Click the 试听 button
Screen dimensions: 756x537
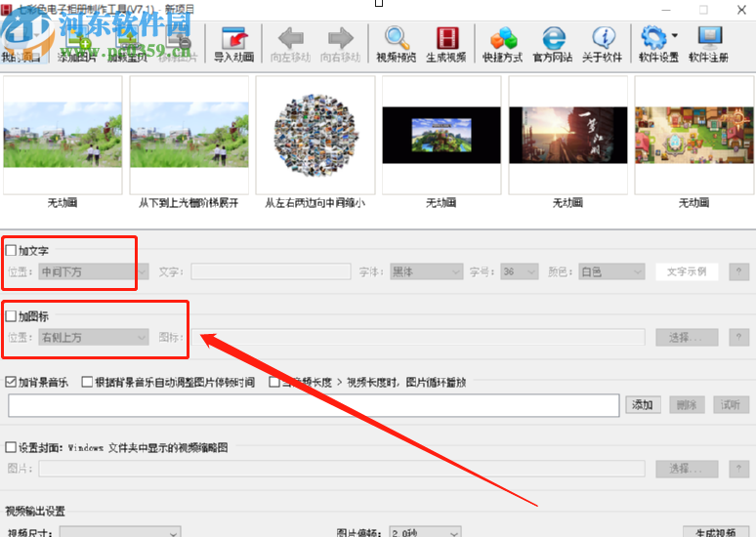(x=731, y=405)
